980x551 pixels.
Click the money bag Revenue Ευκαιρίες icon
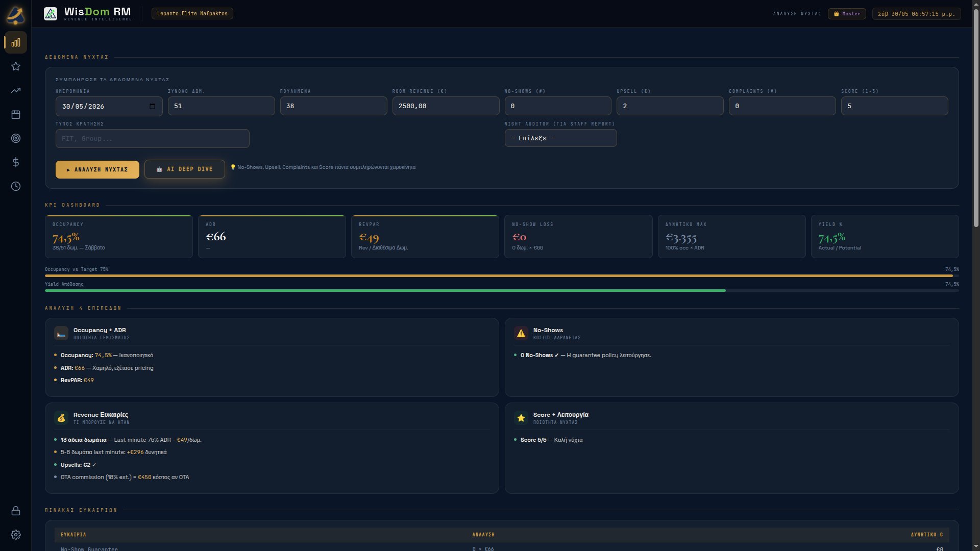tap(61, 418)
